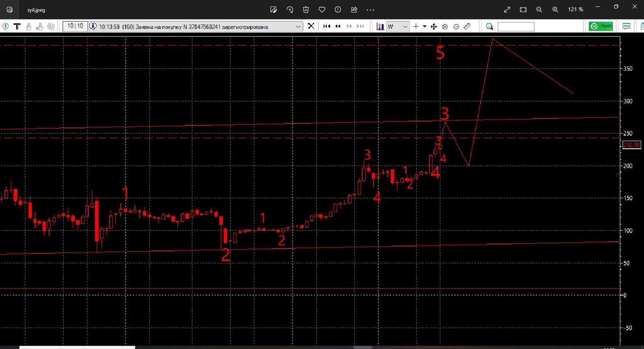Rotate the image with the rotate icon
Viewport: 644px width, 349px height.
tap(290, 10)
